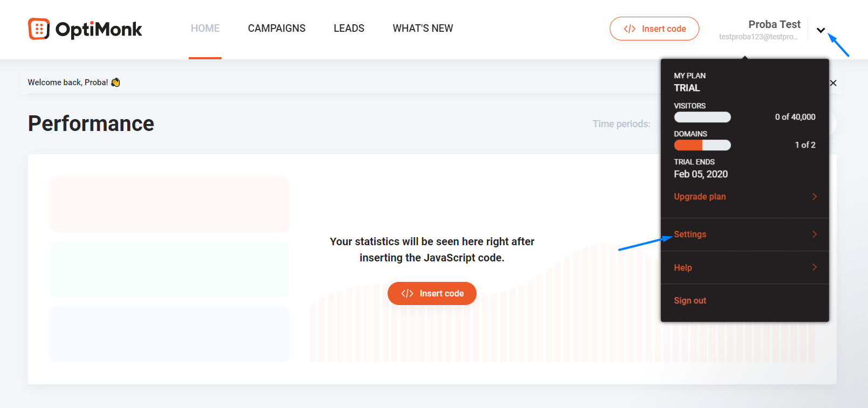868x408 pixels.
Task: Open Upgrade plan in the account menu
Action: point(700,196)
